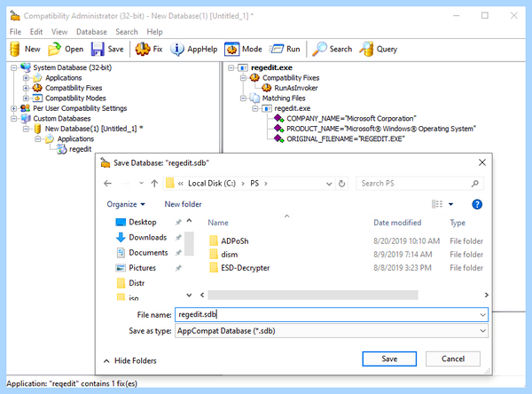This screenshot has height=394, width=532.
Task: Select the regedit application icon in the left tree
Action: click(x=62, y=149)
